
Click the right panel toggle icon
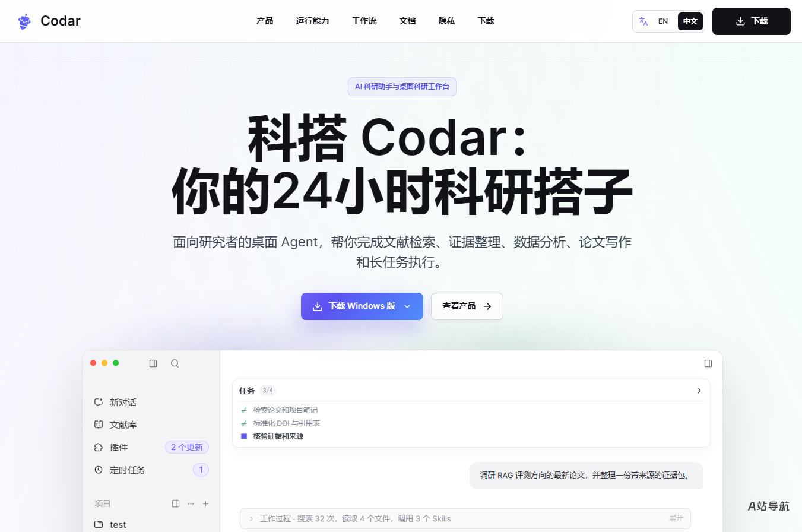tap(708, 363)
